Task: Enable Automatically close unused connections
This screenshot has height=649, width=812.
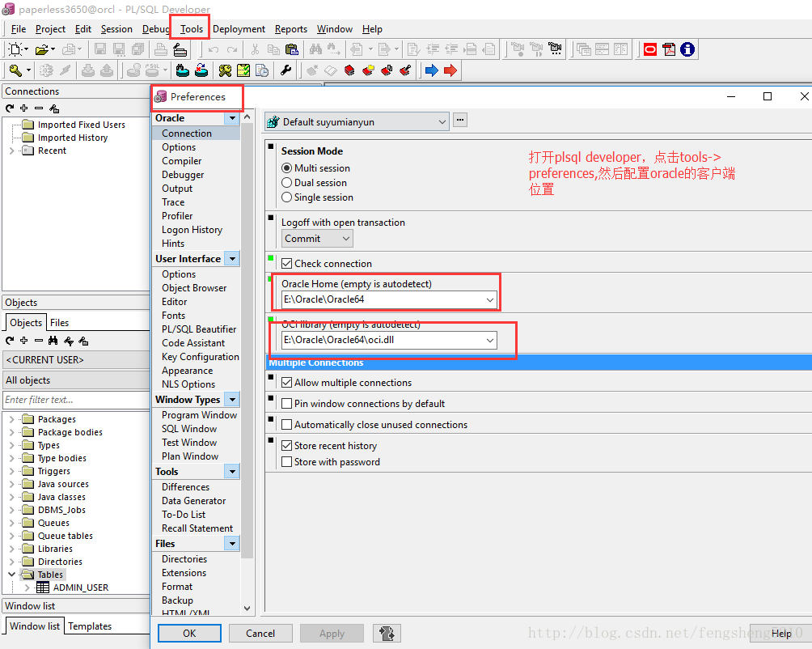Action: (x=286, y=425)
